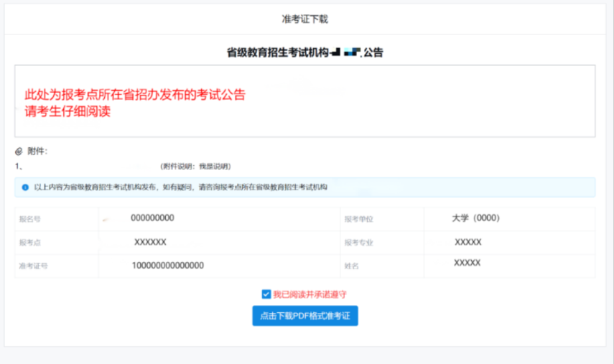Click the 点击下载PDF格式准考证 button
614x364 pixels.
[x=305, y=316]
